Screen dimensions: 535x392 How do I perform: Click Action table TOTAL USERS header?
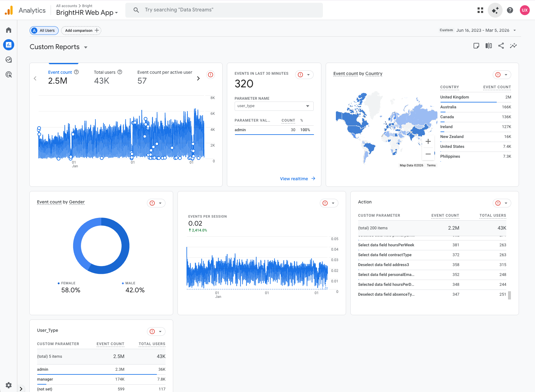pyautogui.click(x=493, y=215)
